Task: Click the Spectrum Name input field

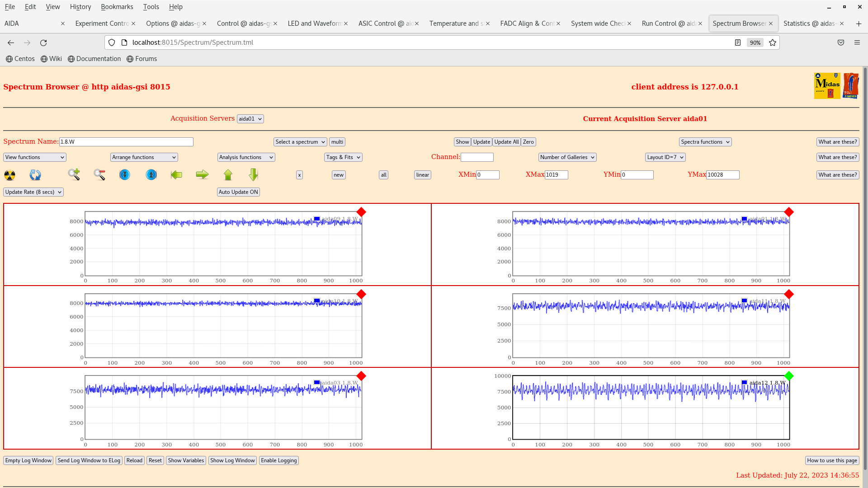Action: 126,142
